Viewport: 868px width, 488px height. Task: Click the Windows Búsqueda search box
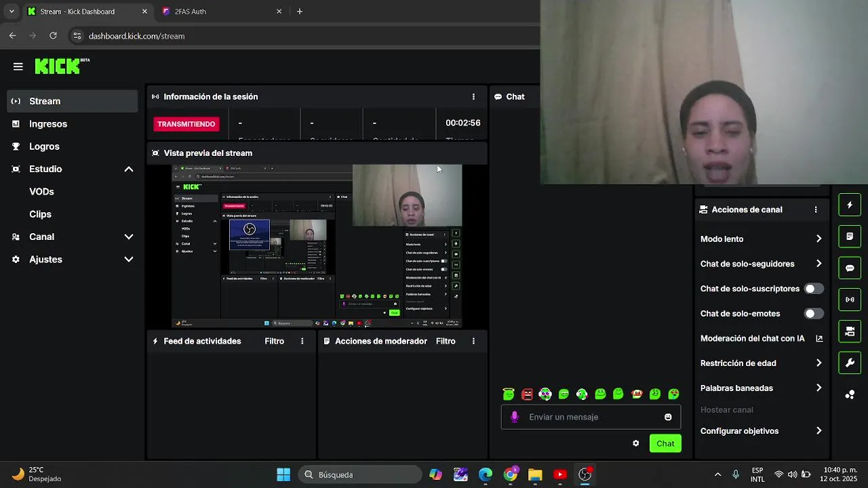tap(360, 474)
